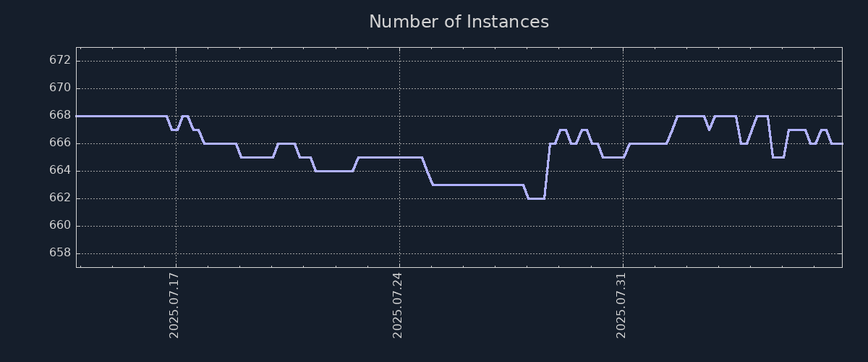Select the y-axis label 666

pos(60,143)
